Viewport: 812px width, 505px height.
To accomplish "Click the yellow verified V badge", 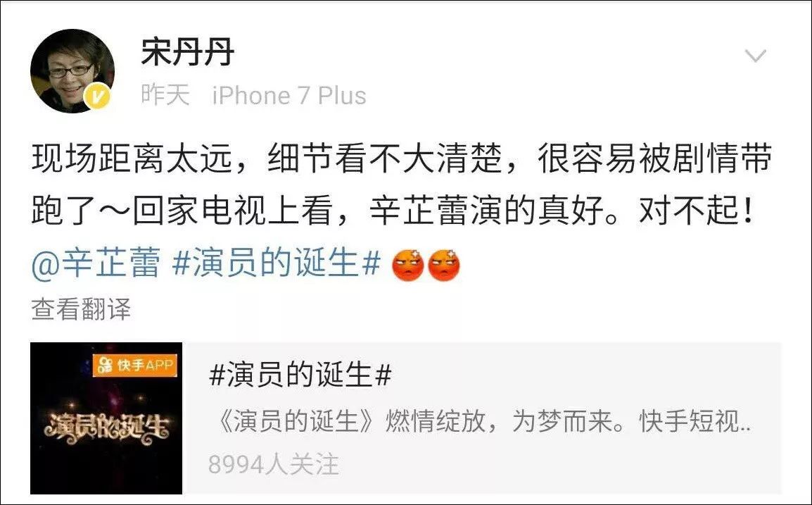I will [97, 96].
